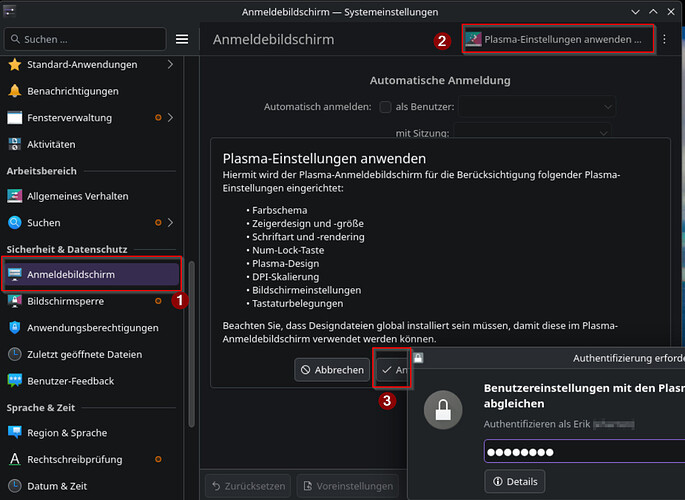Open the mit Sitzung dropdown
Image resolution: width=685 pixels, height=500 pixels.
pos(533,131)
